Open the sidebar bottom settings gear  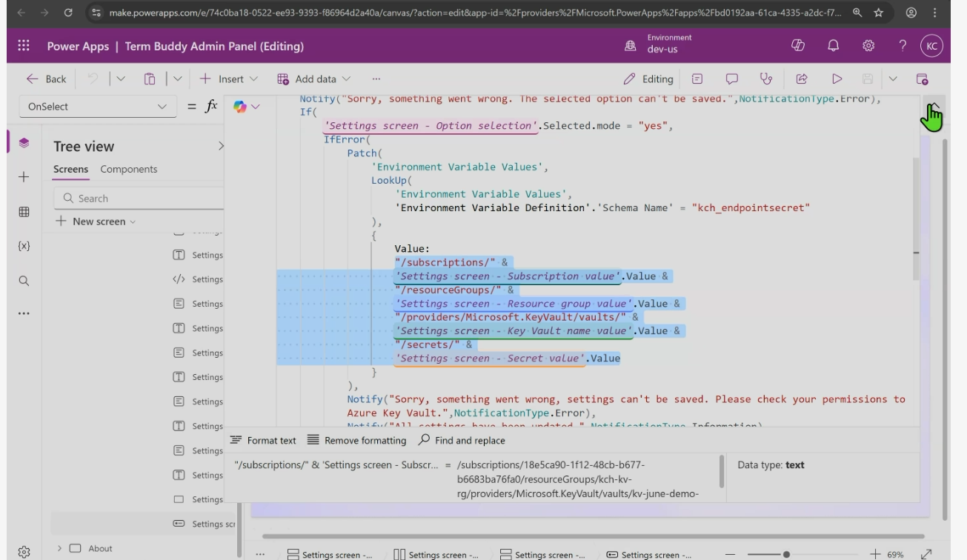click(x=24, y=551)
